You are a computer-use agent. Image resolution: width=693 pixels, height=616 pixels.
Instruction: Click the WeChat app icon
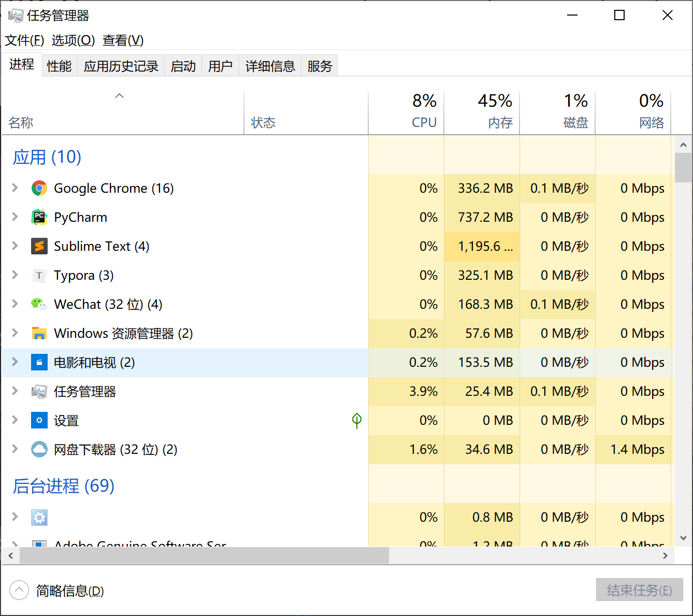point(39,304)
